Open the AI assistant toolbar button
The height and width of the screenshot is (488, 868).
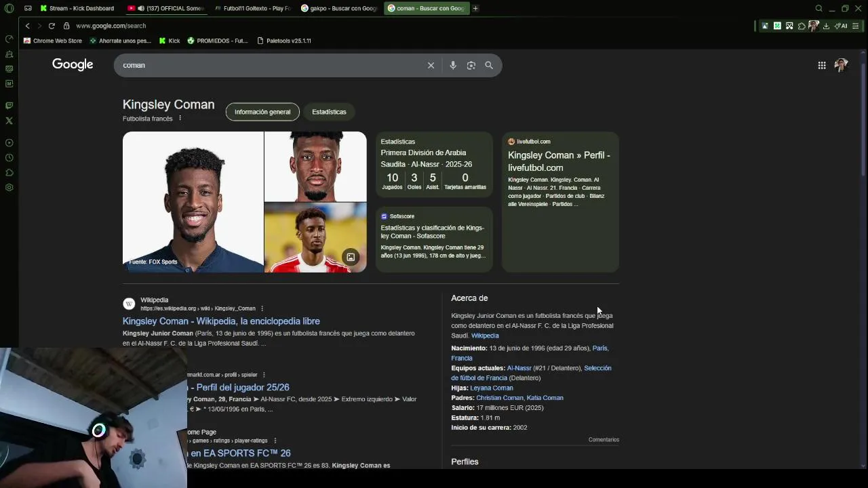841,26
